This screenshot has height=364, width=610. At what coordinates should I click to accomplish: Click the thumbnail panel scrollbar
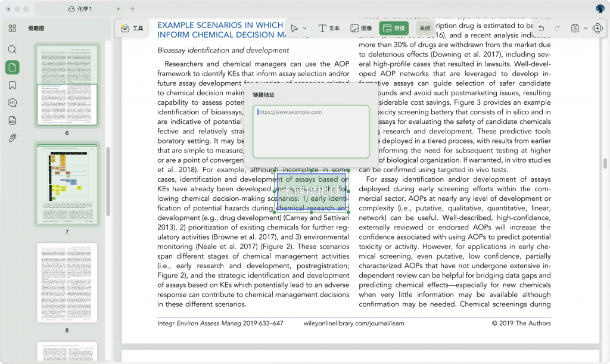pyautogui.click(x=108, y=181)
